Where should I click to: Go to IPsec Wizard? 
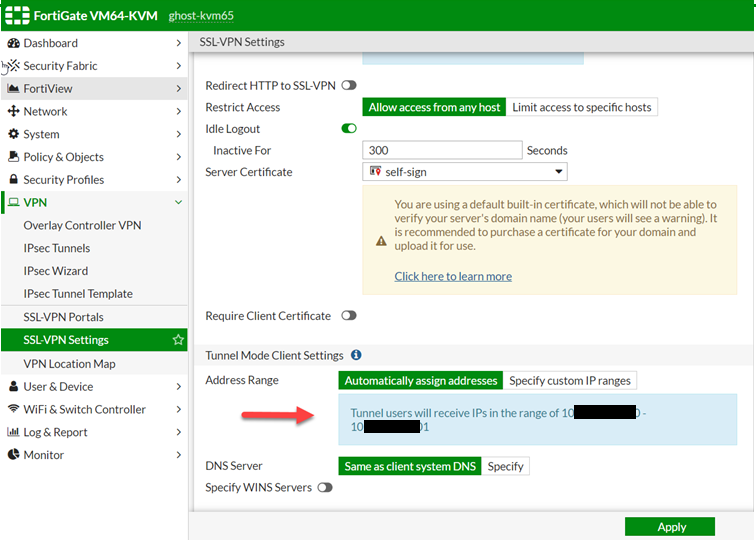click(56, 271)
